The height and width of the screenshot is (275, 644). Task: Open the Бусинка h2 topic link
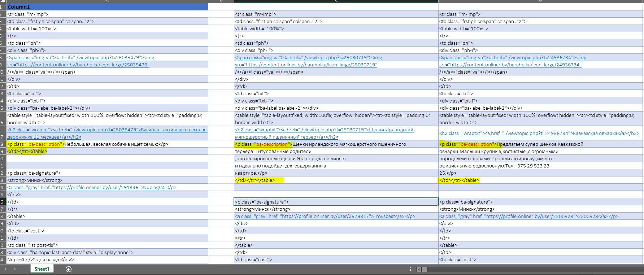107,133
